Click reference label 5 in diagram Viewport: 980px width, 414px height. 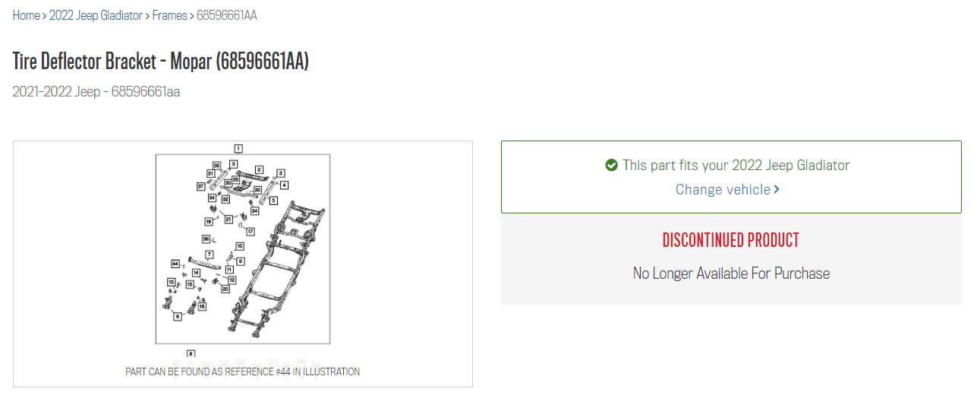(x=273, y=201)
